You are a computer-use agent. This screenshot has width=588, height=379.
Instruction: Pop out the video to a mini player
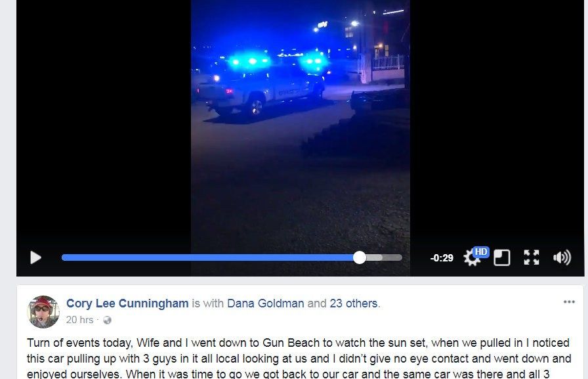pos(502,257)
